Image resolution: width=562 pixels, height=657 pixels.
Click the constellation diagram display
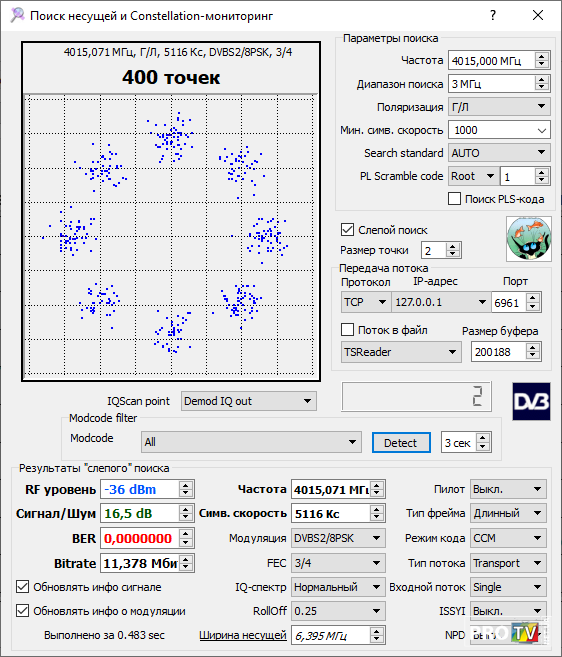coord(171,211)
